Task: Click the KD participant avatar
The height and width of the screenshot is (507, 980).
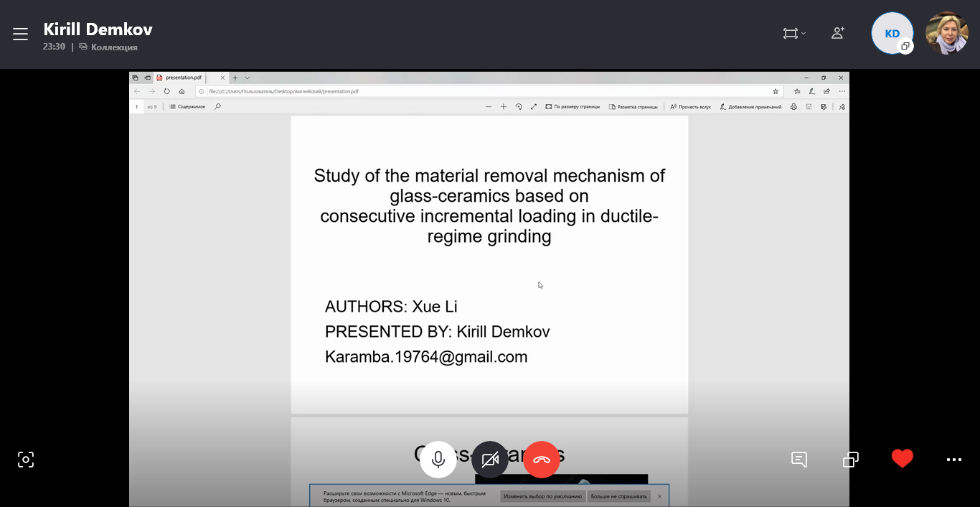Action: 892,33
